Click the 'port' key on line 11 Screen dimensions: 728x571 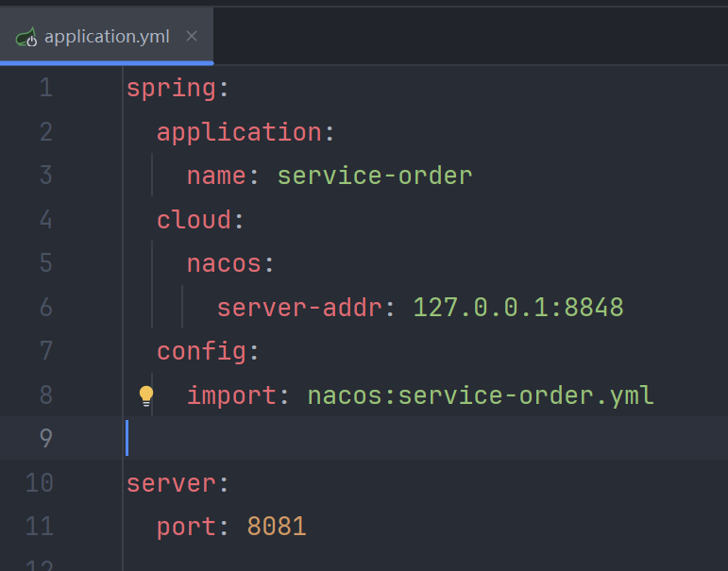[x=186, y=528]
